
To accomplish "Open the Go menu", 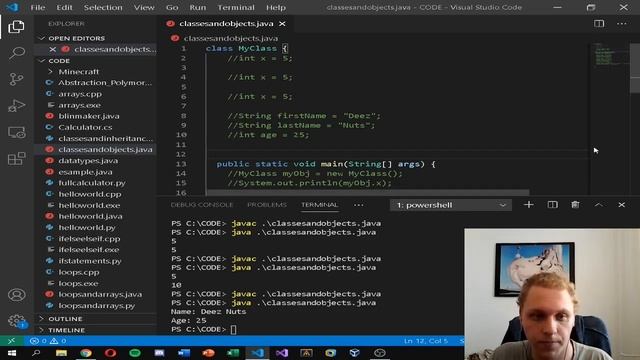I will coord(172,7).
